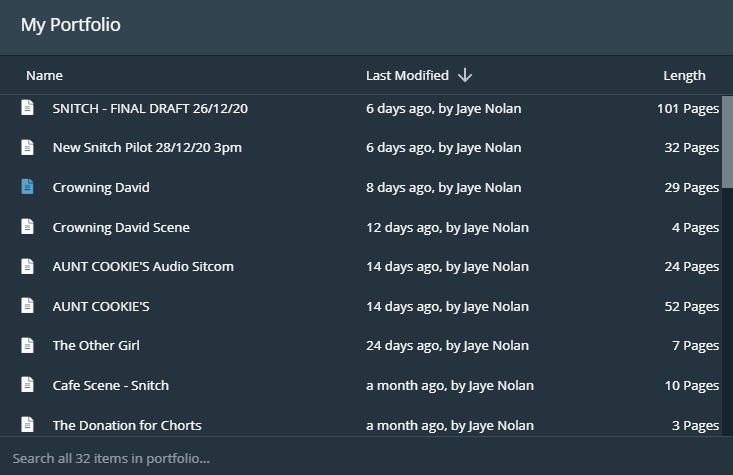Click the AUNT COOKIE'S Audio Sitcom icon
733x475 pixels.
(x=28, y=266)
